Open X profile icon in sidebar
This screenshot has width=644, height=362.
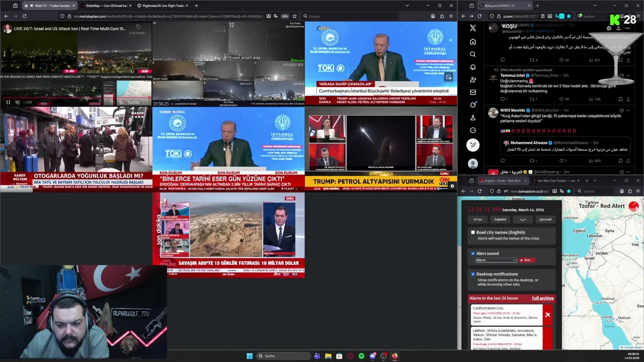click(x=472, y=118)
